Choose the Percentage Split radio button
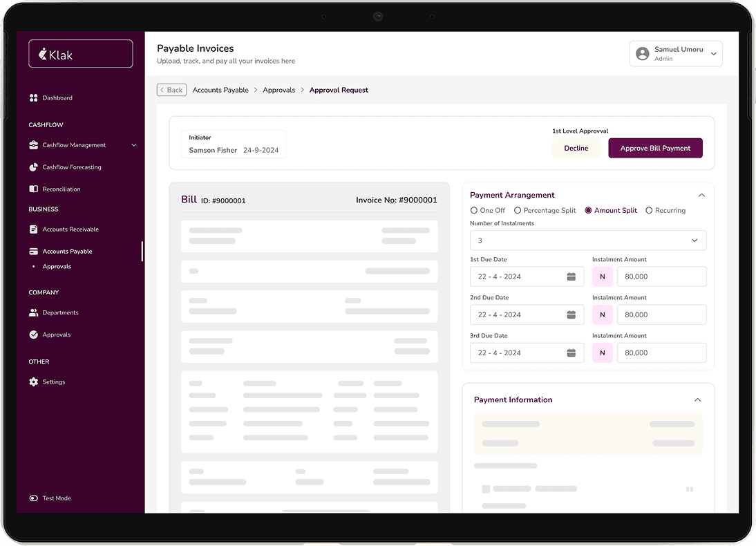Screen dimensions: 756x546 [518, 211]
